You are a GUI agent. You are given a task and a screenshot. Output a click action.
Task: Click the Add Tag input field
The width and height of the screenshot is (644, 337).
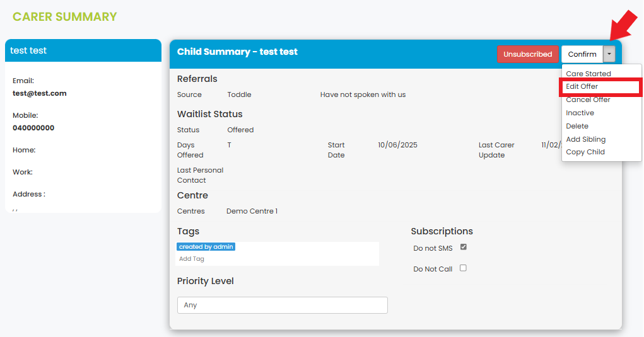click(192, 259)
